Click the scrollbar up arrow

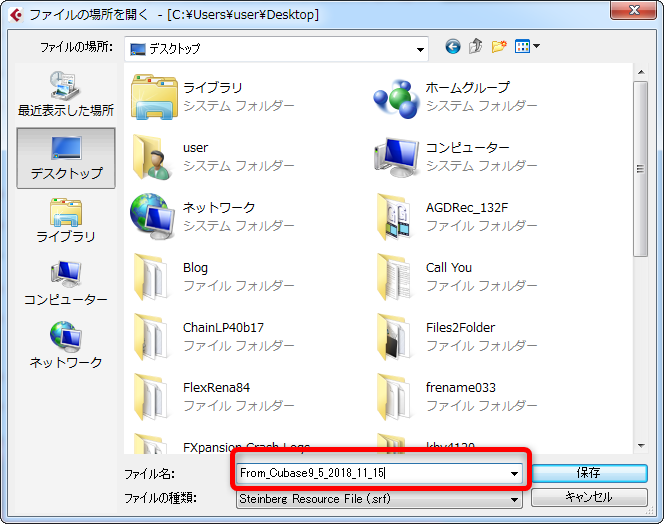tap(641, 72)
